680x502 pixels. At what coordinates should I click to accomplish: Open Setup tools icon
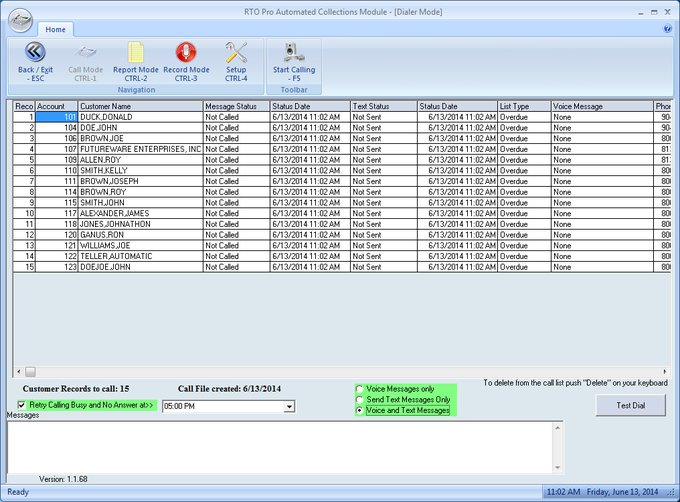[236, 52]
